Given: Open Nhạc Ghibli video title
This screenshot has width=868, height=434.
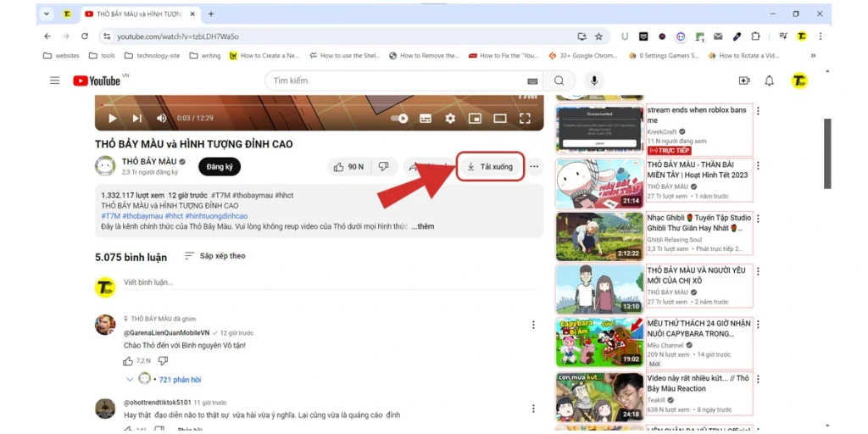Looking at the screenshot, I should (x=699, y=223).
